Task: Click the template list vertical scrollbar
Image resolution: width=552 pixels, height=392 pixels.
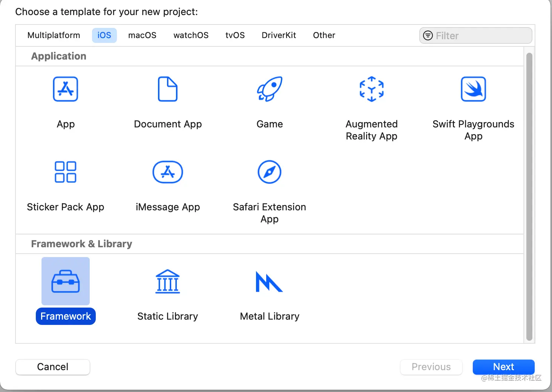Action: (x=529, y=196)
